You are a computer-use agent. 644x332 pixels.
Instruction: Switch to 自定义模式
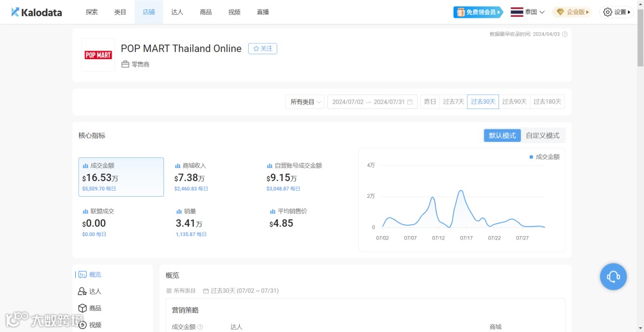click(x=543, y=135)
